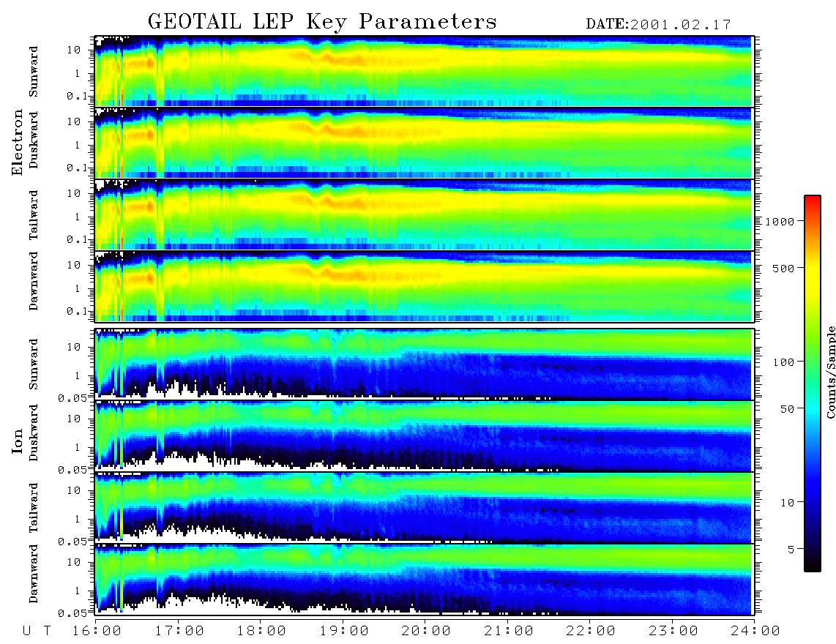
Task: Click the Electron Sunward spectrogram panel
Action: point(424,71)
